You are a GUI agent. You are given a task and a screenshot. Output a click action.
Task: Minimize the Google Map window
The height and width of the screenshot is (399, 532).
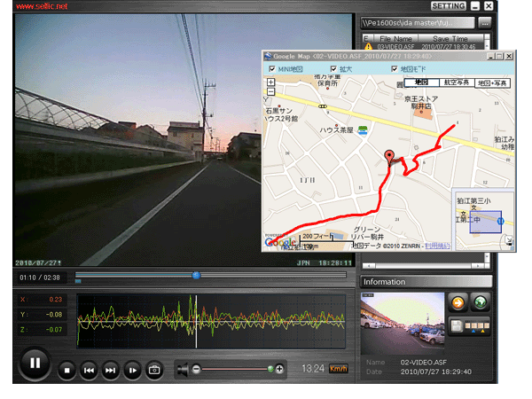point(491,57)
